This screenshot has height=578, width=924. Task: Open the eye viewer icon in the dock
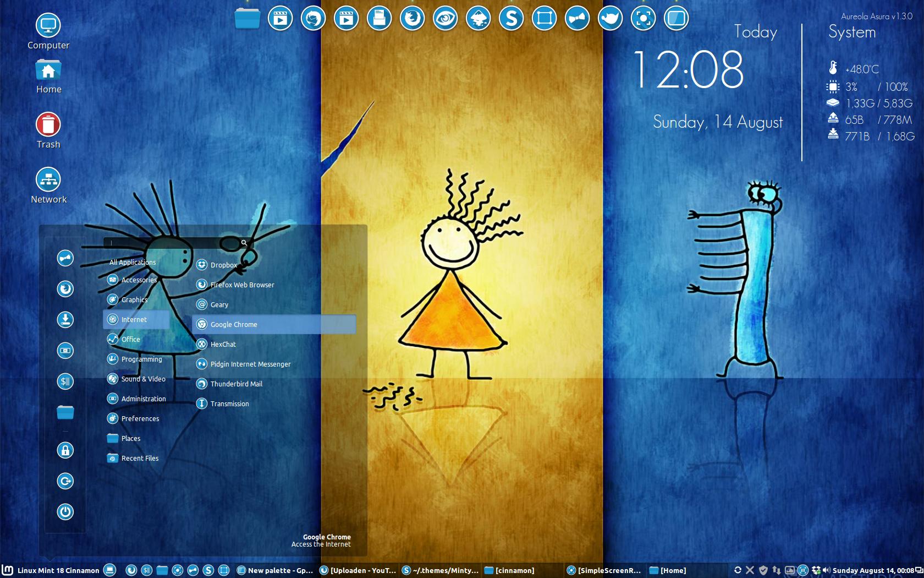tap(446, 19)
